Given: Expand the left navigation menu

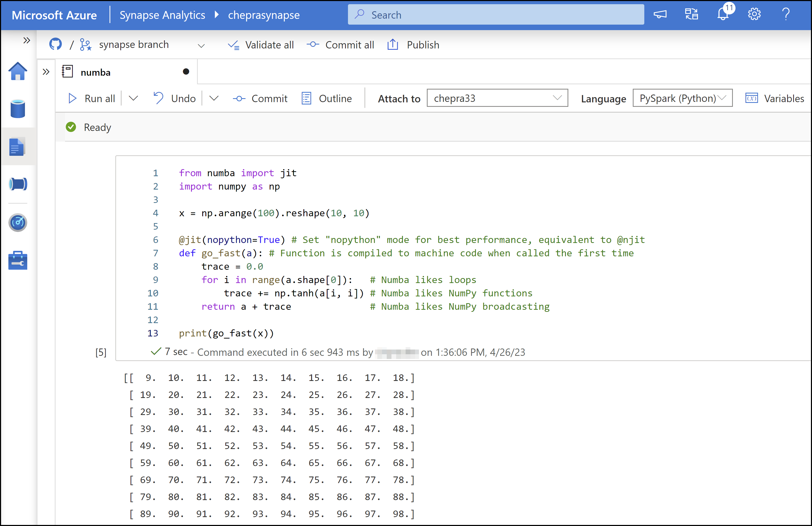Looking at the screenshot, I should point(27,41).
